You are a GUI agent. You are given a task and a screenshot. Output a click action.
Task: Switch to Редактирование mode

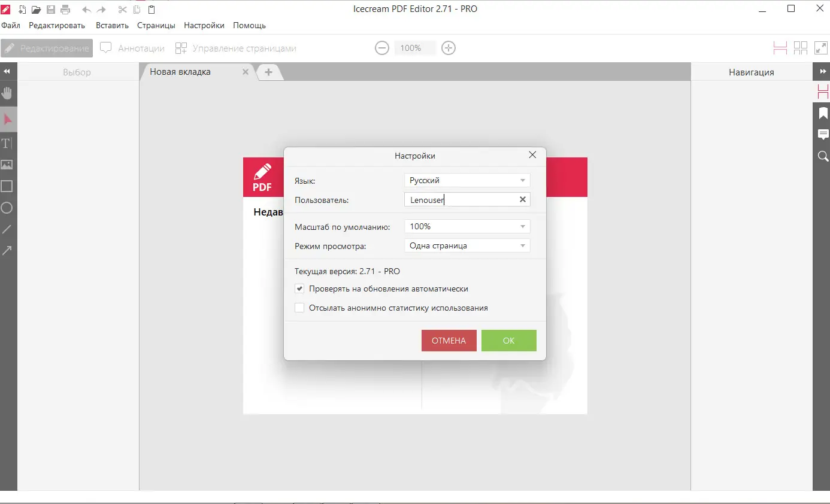point(47,48)
